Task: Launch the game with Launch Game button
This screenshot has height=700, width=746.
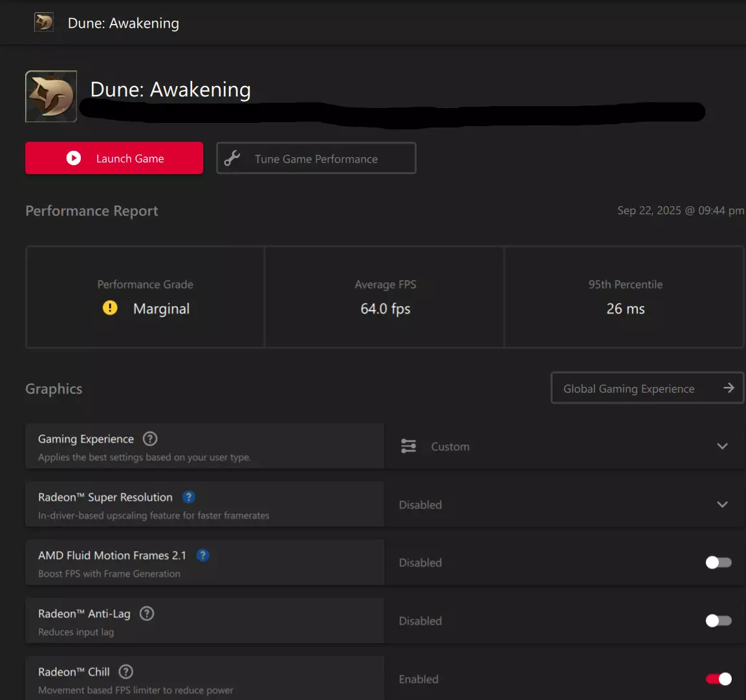Action: 114,158
